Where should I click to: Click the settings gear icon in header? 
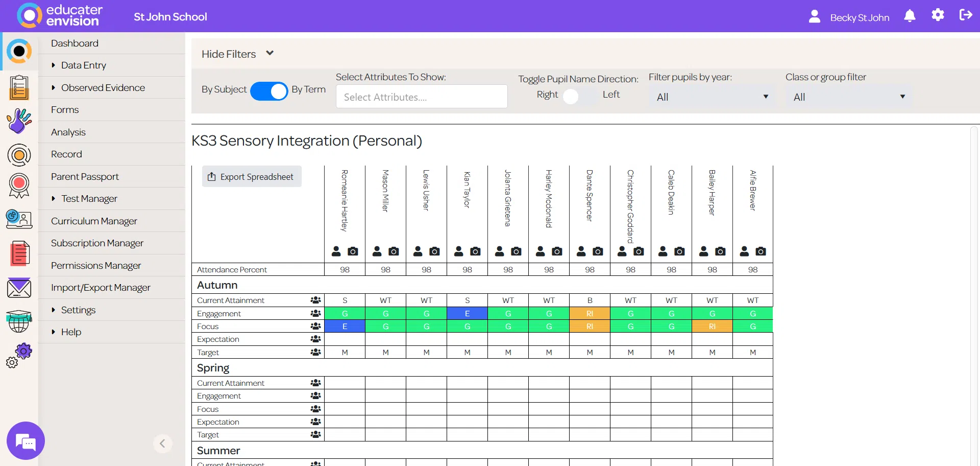point(938,15)
